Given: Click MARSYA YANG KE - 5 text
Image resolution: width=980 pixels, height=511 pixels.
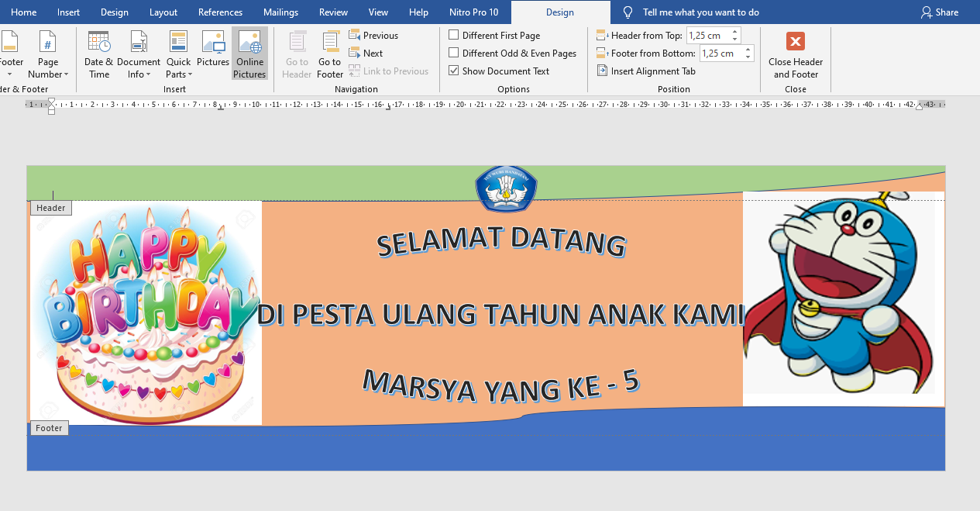Looking at the screenshot, I should point(501,385).
